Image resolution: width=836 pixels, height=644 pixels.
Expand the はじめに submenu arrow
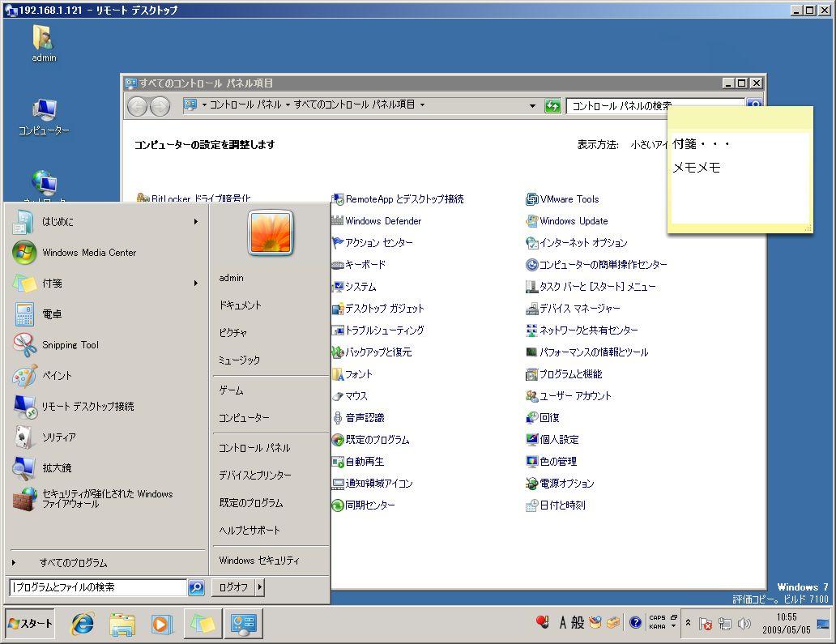(196, 222)
